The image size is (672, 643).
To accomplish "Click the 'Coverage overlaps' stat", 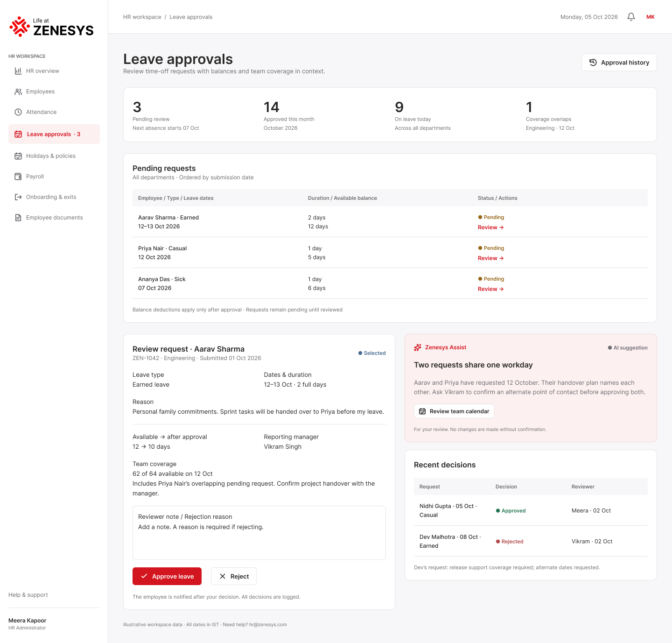I will 550,115.
